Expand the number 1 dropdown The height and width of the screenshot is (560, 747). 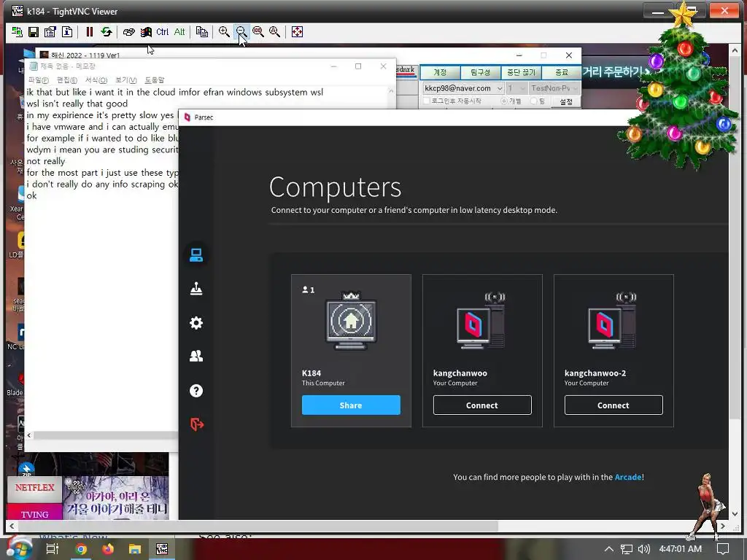tap(522, 88)
